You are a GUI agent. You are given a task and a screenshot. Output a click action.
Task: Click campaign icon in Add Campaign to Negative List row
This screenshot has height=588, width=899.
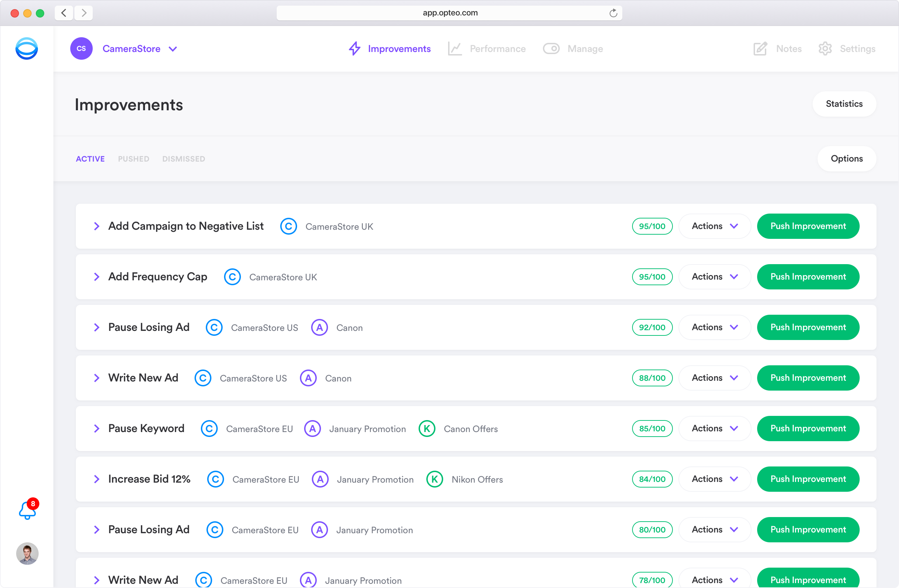coord(288,226)
